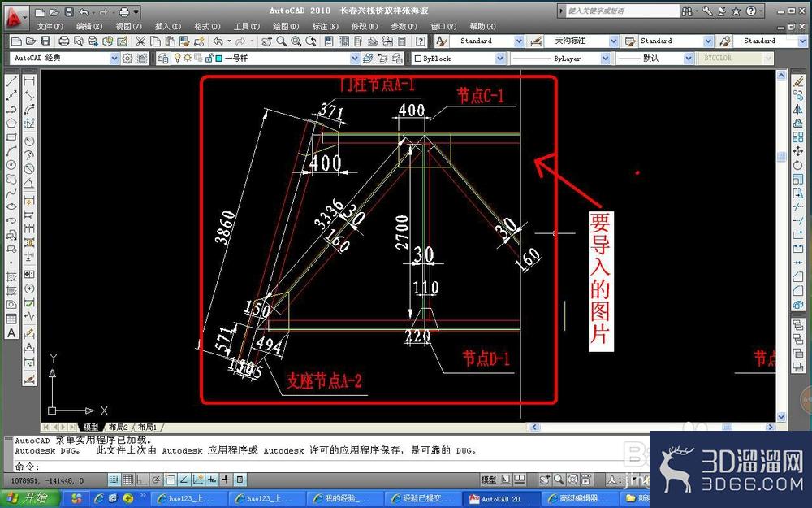The height and width of the screenshot is (508, 812).
Task: Toggle Quick Properties in status bar
Action: coord(240,480)
